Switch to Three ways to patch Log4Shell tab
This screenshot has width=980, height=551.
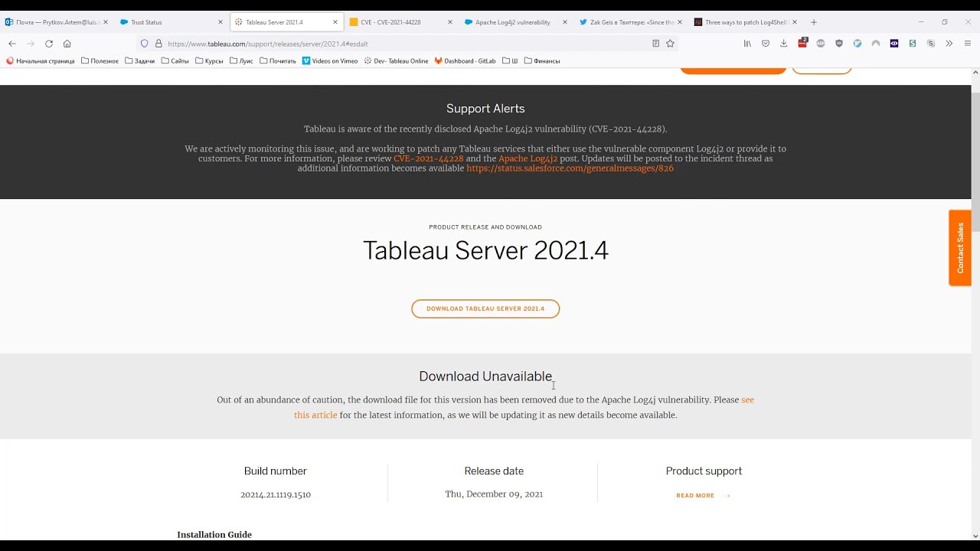coord(746,22)
